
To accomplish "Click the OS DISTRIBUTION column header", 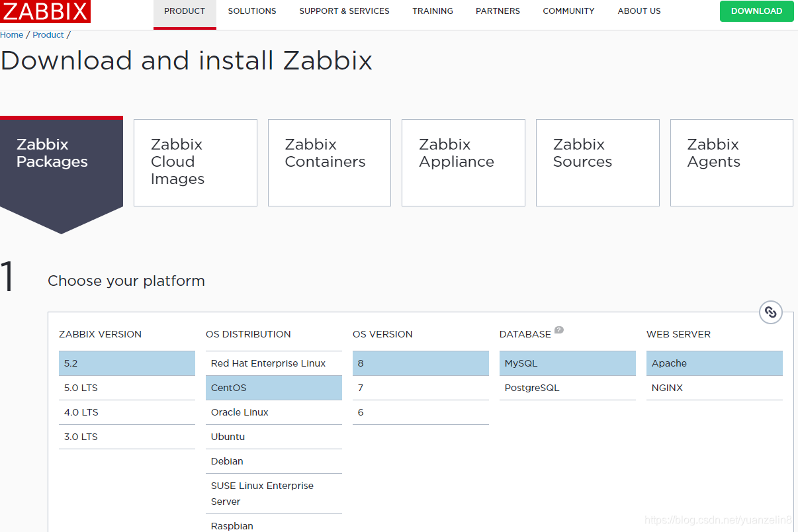I will [x=248, y=334].
